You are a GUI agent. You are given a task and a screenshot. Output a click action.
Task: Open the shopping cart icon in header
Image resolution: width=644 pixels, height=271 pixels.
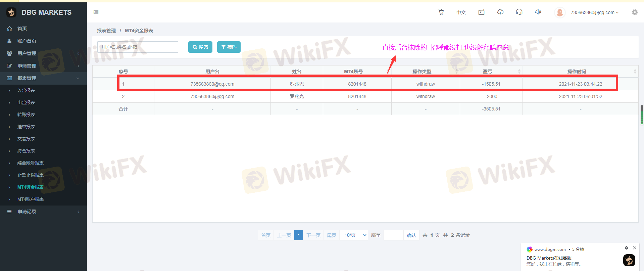(x=441, y=12)
